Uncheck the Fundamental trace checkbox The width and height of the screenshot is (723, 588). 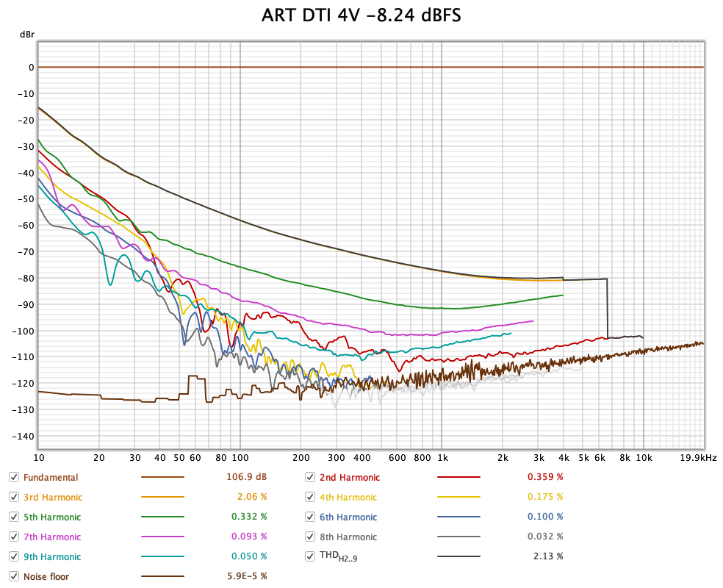tap(14, 477)
